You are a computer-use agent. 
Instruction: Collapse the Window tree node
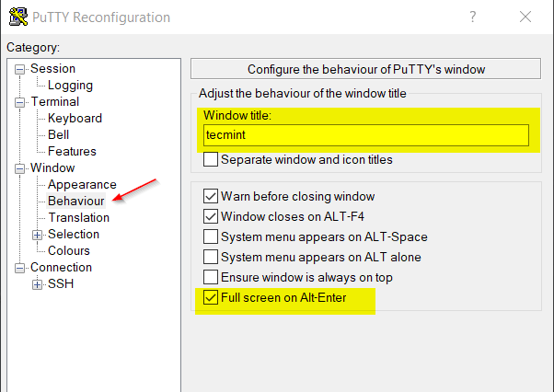pos(20,168)
